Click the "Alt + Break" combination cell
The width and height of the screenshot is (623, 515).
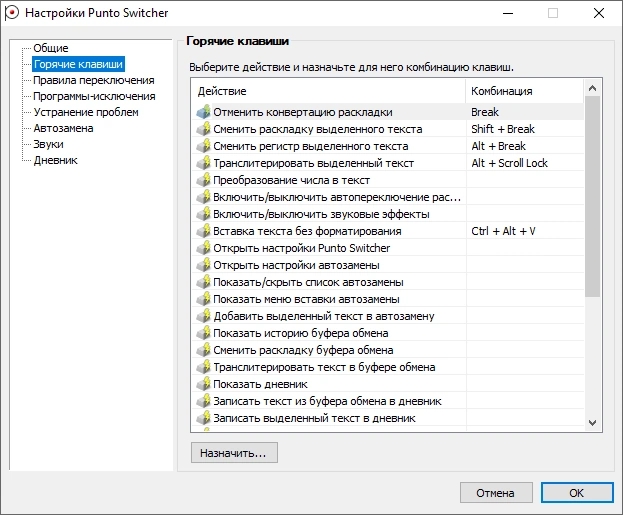[524, 146]
